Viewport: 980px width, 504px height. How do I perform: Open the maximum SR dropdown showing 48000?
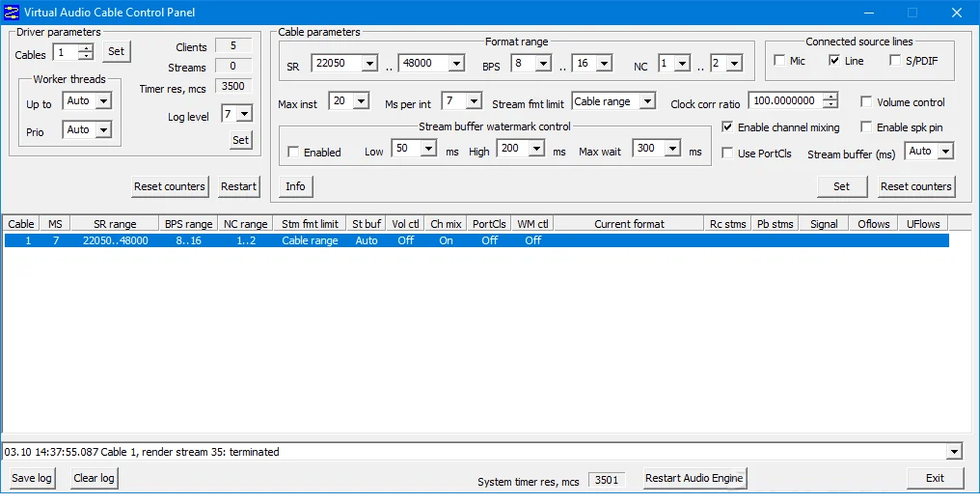click(x=456, y=63)
